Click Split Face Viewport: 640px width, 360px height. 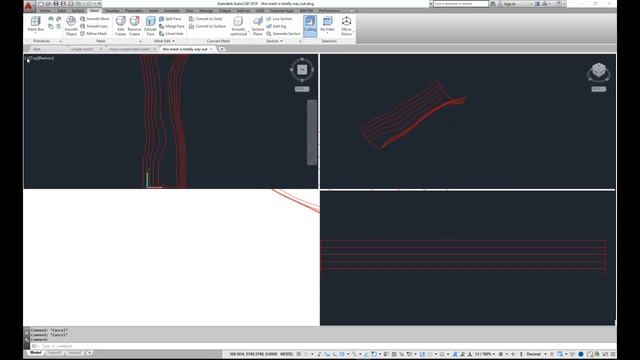point(170,19)
